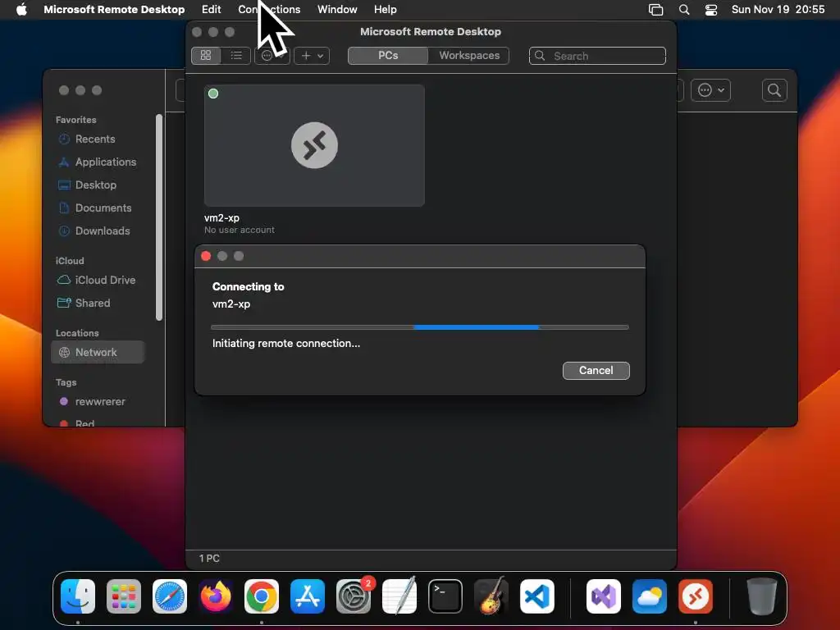
Task: Open Trash from the Dock
Action: point(761,596)
